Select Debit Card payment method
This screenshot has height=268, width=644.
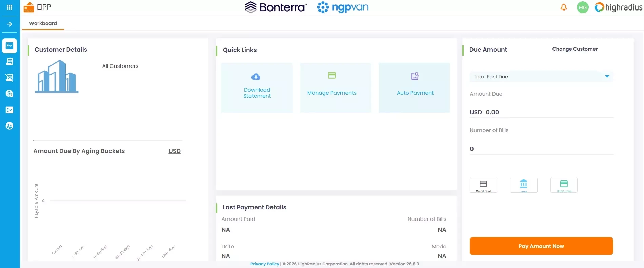coord(564,185)
